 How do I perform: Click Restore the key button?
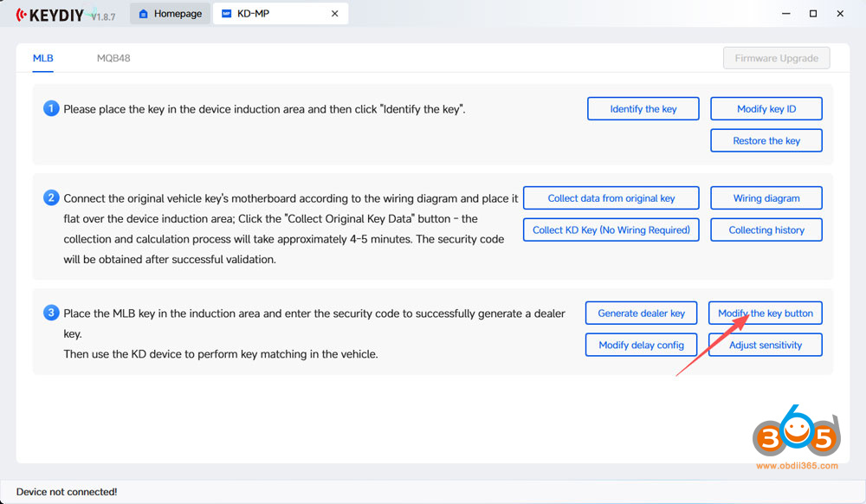click(766, 141)
